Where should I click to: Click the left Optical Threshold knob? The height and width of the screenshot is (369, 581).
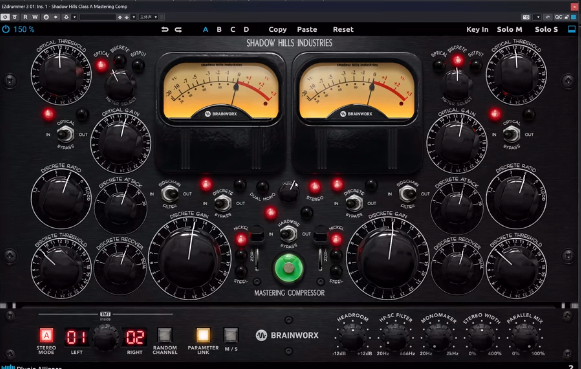(60, 74)
